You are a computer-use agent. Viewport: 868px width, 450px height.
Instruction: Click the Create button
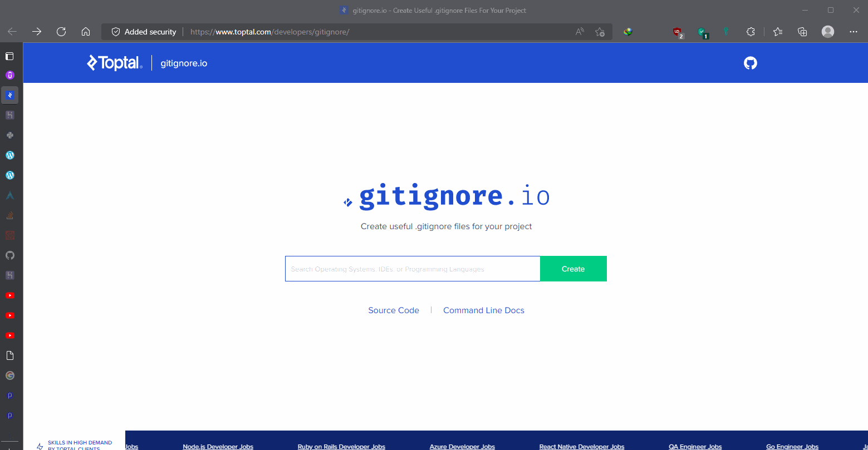coord(573,269)
